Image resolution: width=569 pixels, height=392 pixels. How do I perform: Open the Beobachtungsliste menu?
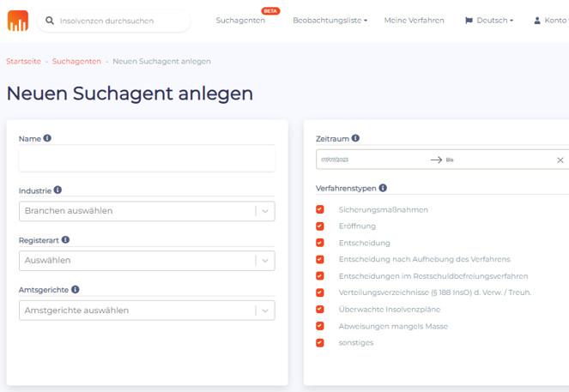point(330,21)
